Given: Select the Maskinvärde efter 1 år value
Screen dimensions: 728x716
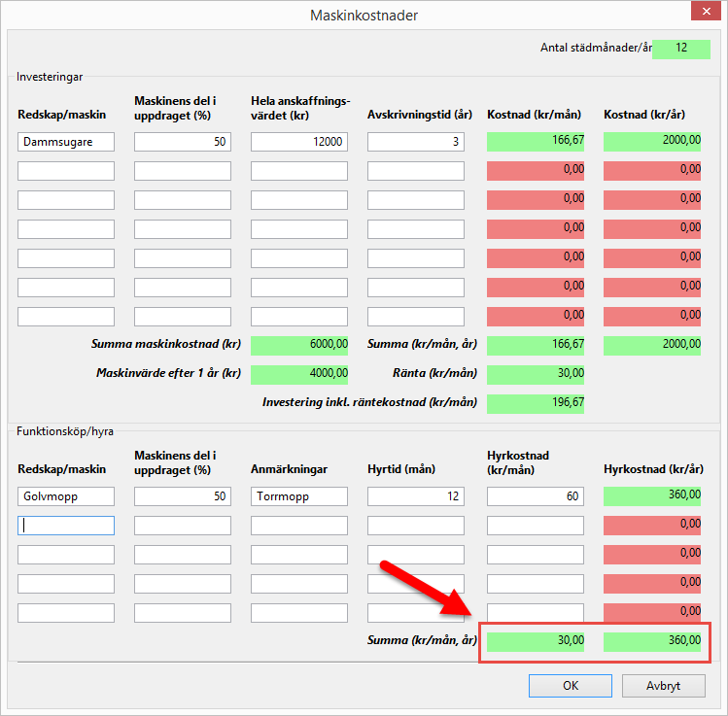Looking at the screenshot, I should click(299, 374).
